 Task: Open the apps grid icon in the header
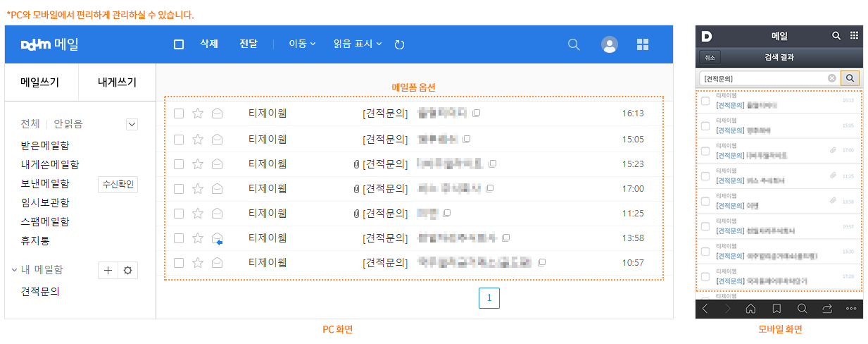point(643,44)
